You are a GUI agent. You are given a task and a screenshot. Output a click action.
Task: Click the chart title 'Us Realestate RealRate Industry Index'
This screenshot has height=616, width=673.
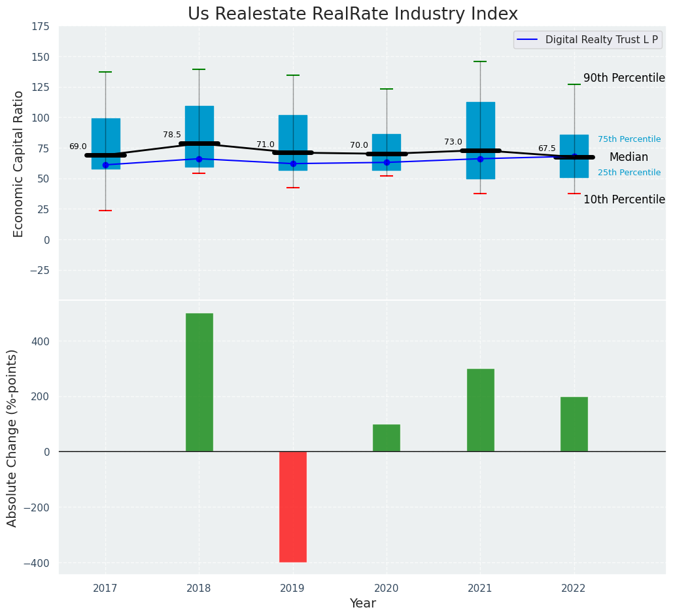tap(353, 14)
